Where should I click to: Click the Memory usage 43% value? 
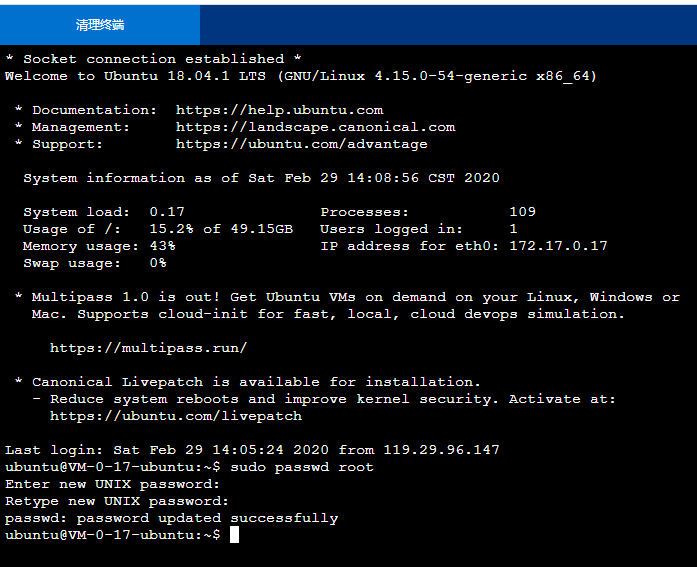[162, 246]
